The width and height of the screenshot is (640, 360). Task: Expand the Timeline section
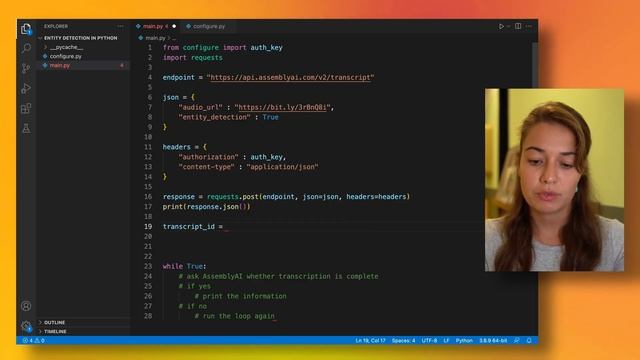coord(55,331)
